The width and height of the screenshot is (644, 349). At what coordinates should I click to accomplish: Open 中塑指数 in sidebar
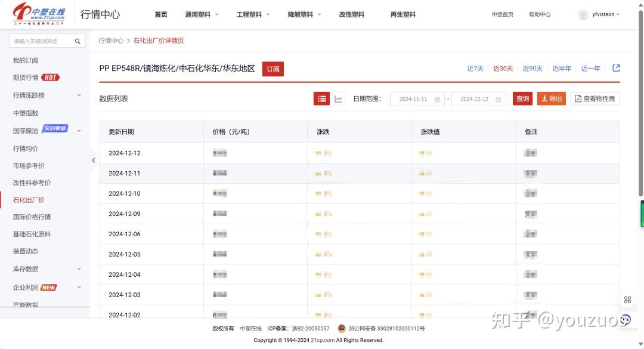pyautogui.click(x=26, y=113)
